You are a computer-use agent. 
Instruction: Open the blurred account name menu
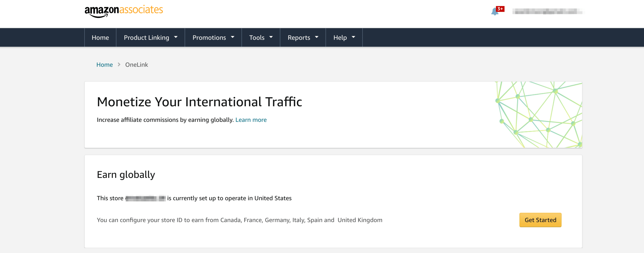(547, 12)
